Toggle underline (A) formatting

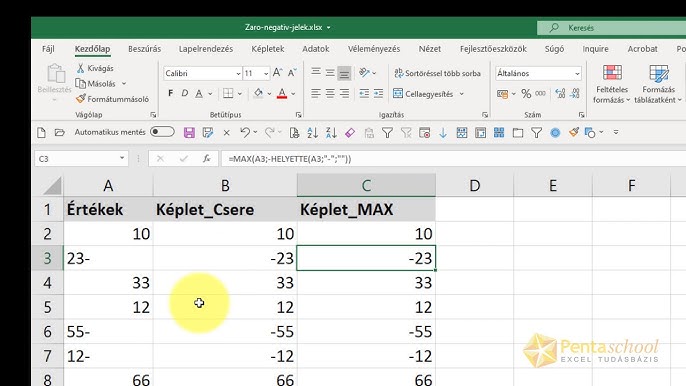[x=199, y=94]
